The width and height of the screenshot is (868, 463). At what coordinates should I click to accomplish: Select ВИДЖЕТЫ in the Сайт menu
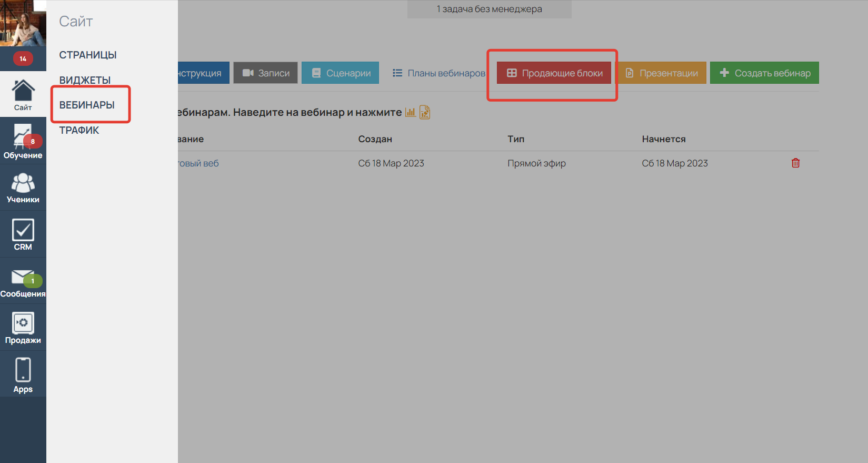coord(85,80)
